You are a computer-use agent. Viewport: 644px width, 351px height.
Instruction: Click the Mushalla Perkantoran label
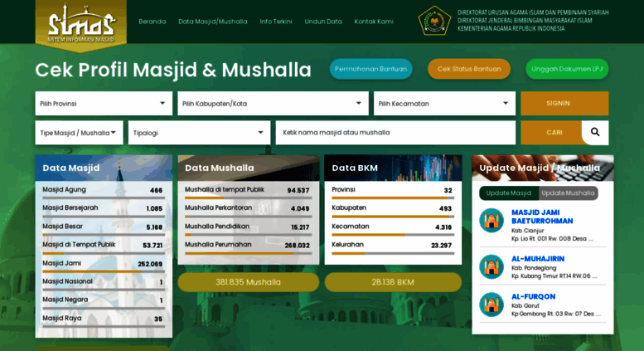[218, 208]
